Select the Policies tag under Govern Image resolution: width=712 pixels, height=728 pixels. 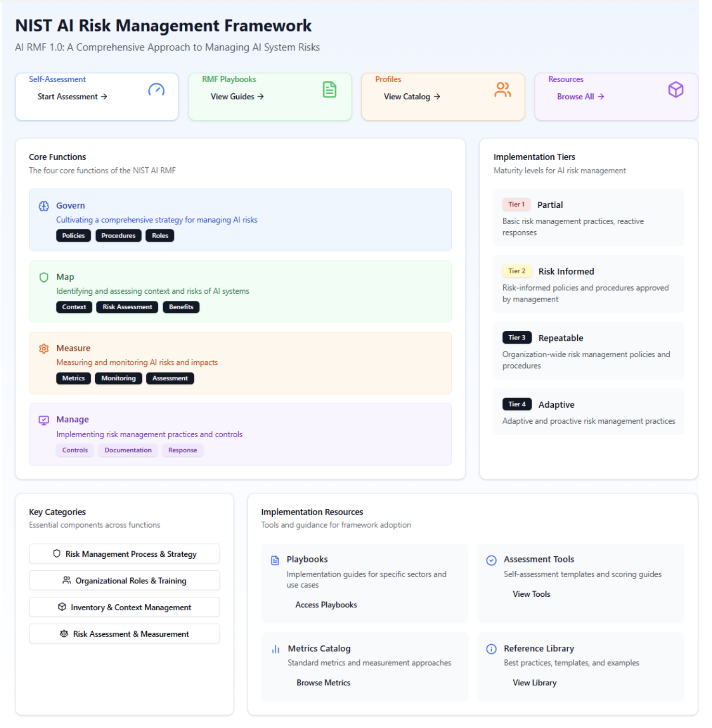point(74,236)
